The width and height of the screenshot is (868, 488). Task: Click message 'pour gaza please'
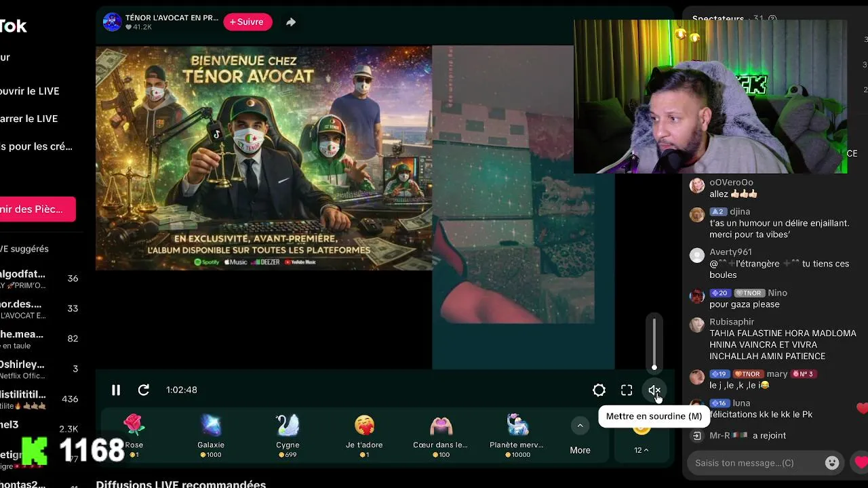(x=744, y=304)
